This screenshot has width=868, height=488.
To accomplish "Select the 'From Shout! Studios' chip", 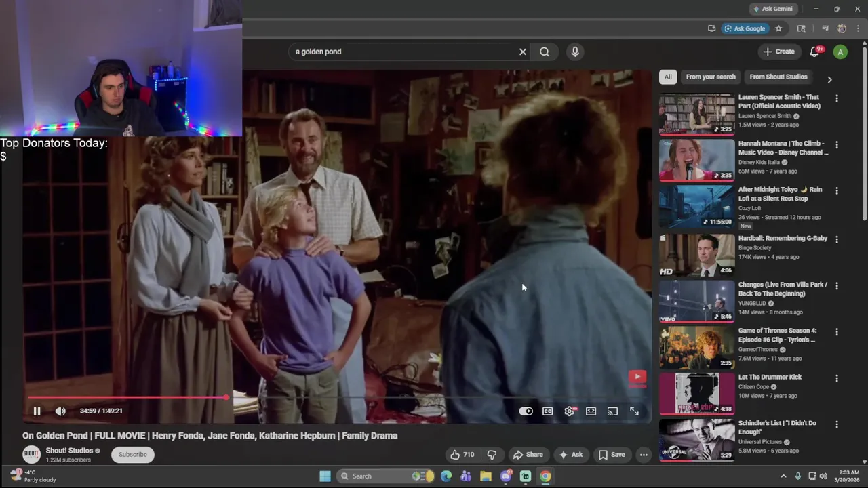I will (778, 77).
